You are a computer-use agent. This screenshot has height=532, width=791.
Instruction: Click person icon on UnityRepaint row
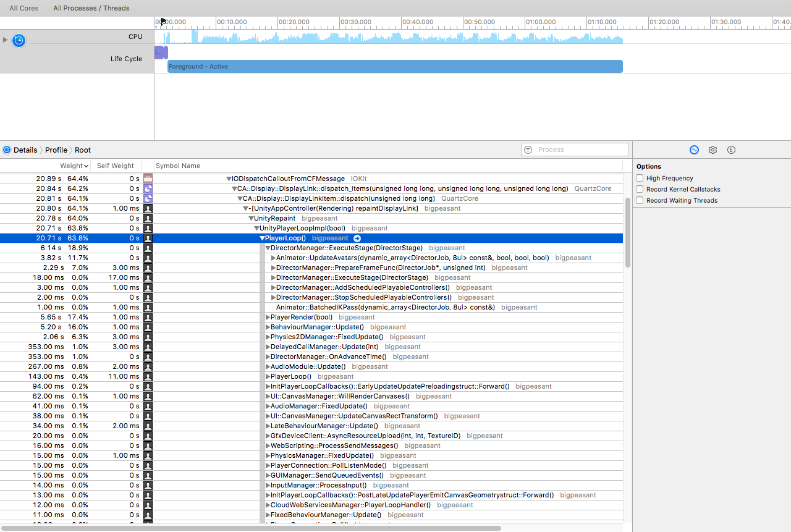[148, 218]
